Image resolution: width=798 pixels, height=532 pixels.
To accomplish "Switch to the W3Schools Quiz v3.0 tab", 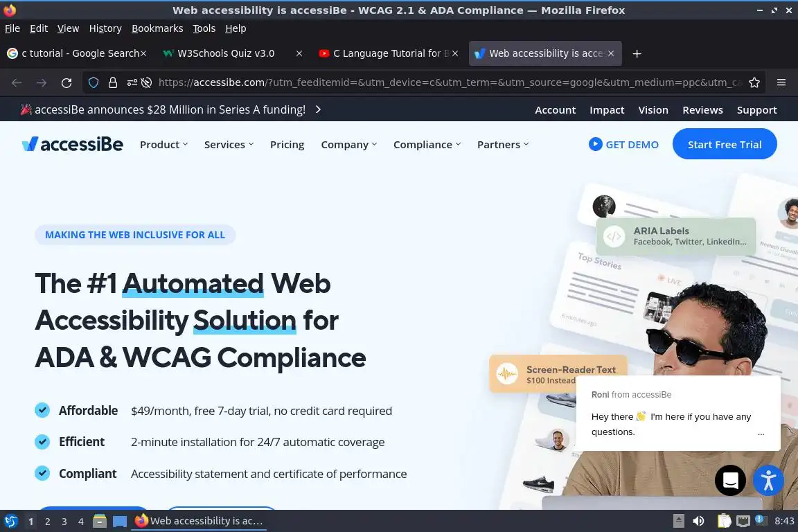I will (233, 53).
